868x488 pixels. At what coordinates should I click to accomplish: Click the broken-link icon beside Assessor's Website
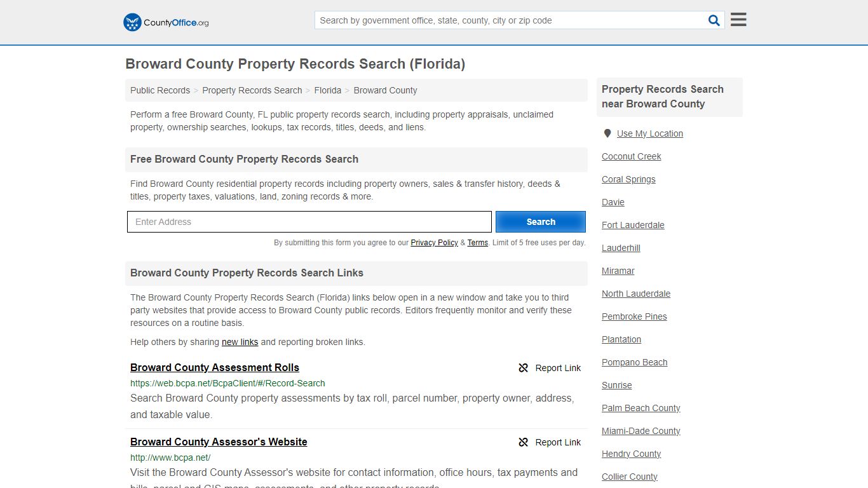coord(523,442)
